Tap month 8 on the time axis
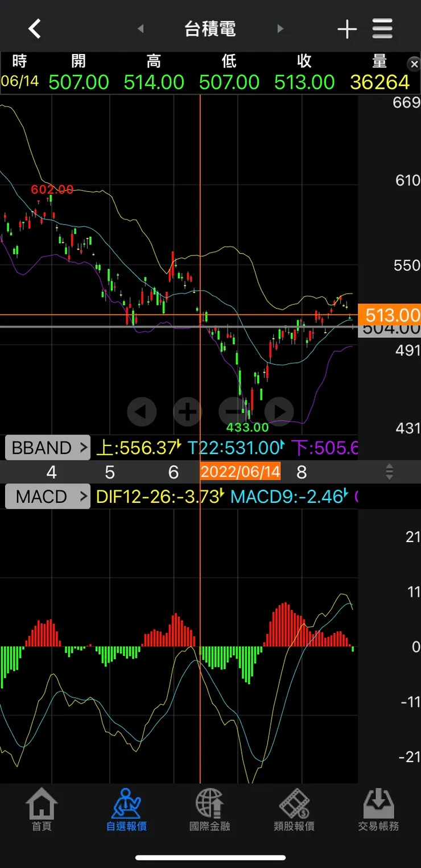421x868 pixels. [x=302, y=472]
